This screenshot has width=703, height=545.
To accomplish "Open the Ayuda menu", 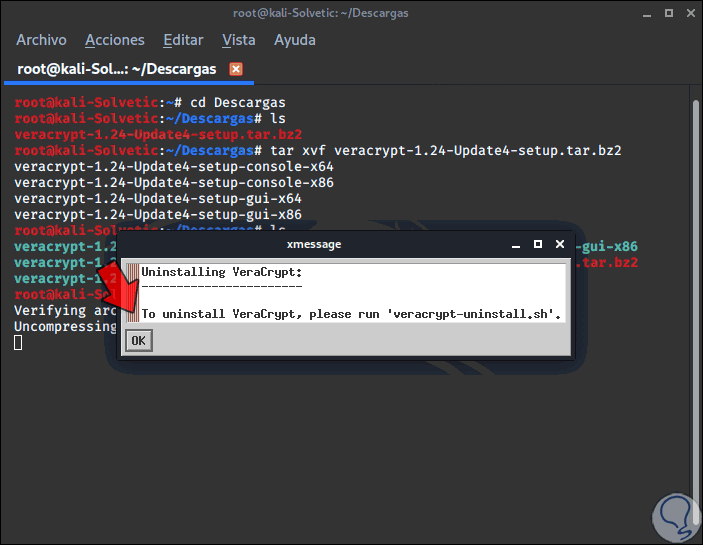I will [295, 40].
